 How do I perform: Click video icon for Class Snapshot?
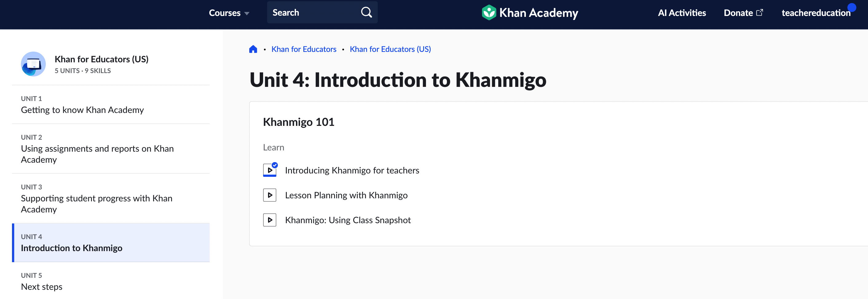click(270, 220)
